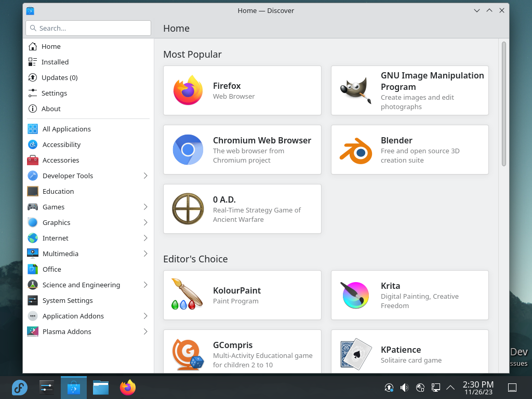The width and height of the screenshot is (532, 399).
Task: Open the globe tray icon beside the volume control
Action: pyautogui.click(x=420, y=388)
